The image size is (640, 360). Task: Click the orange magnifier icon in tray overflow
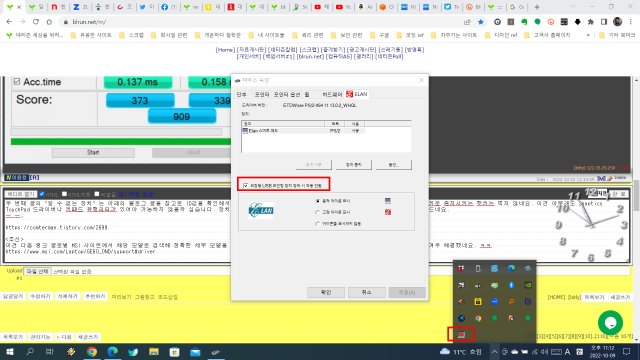click(511, 302)
